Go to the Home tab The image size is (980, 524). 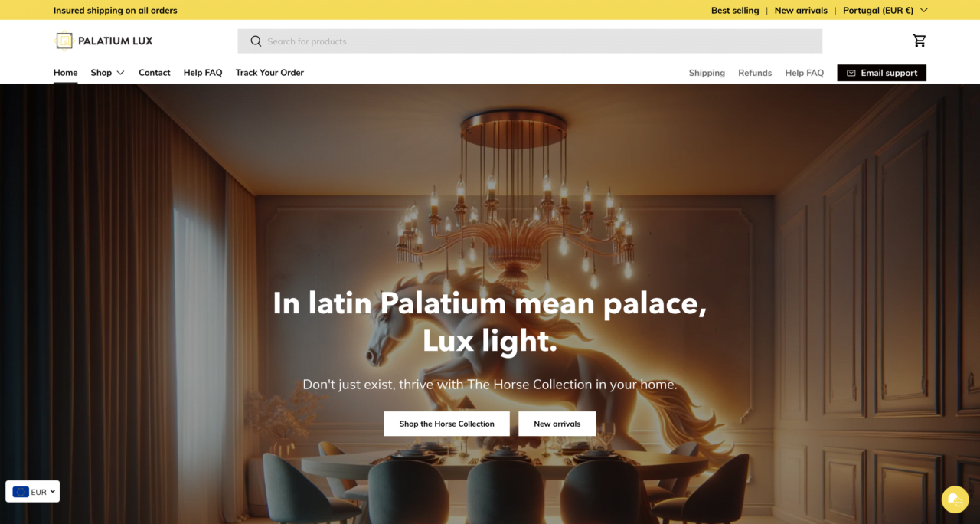click(x=66, y=73)
